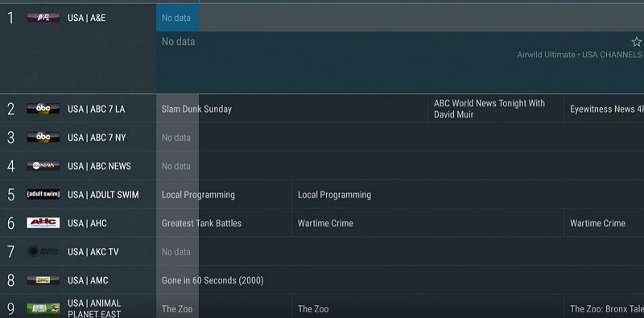Click channel number 1
This screenshot has height=318, width=644.
(x=10, y=18)
